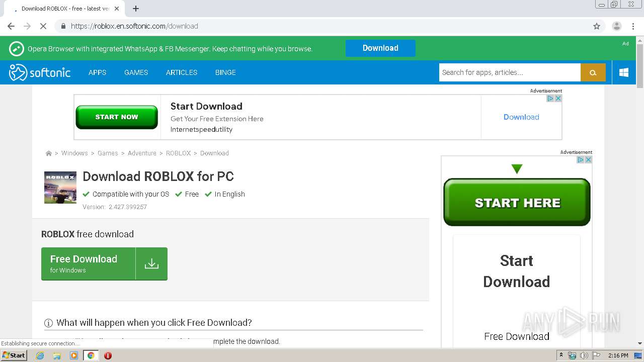Open the Windows Start menu
The image size is (644, 362).
click(x=14, y=355)
